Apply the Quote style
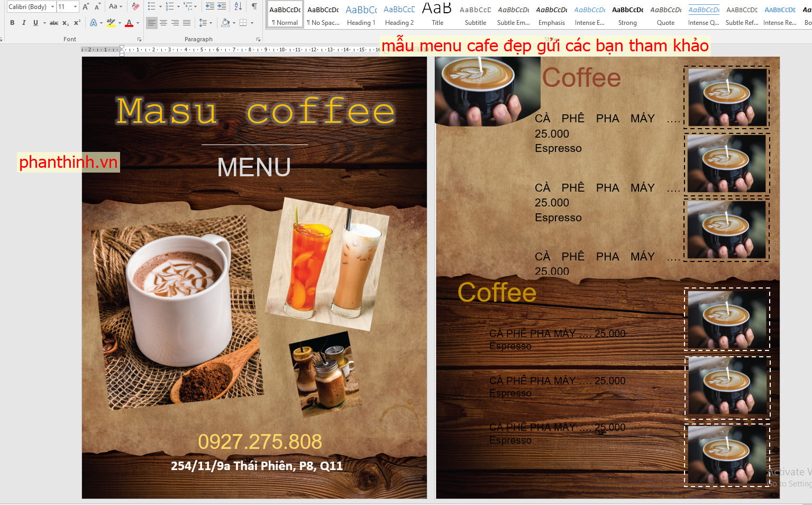The image size is (812, 505). click(x=666, y=15)
